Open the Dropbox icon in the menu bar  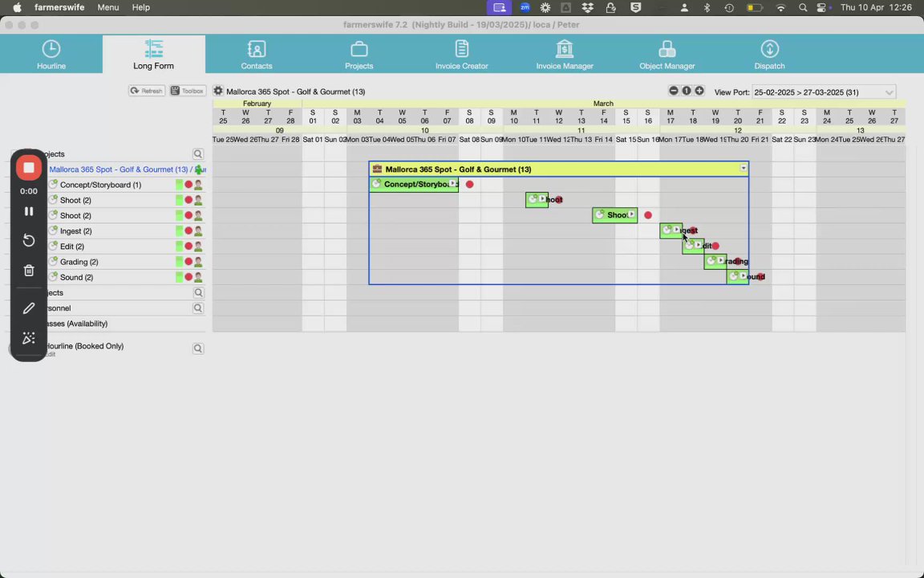(587, 8)
